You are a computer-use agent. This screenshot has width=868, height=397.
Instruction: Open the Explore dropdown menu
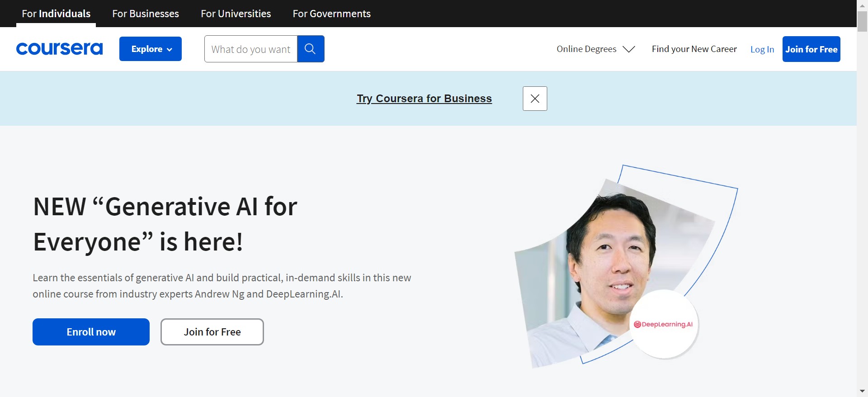coord(151,49)
